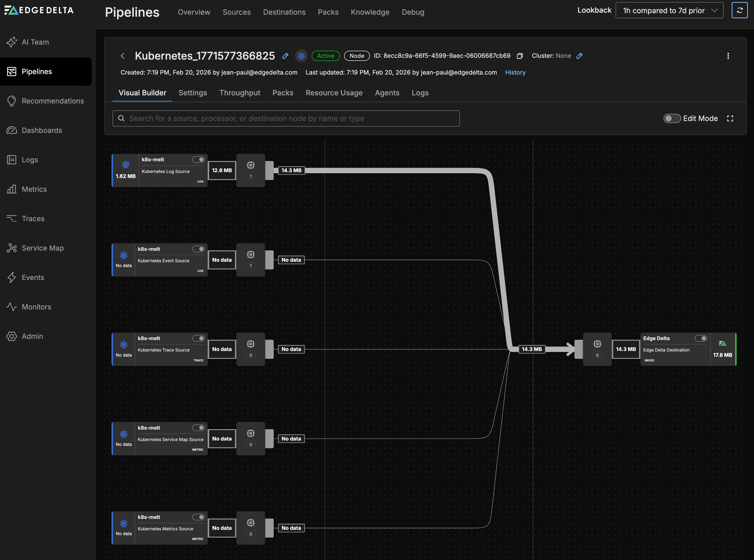Toggle off the Edge Delta Destination

pos(701,338)
